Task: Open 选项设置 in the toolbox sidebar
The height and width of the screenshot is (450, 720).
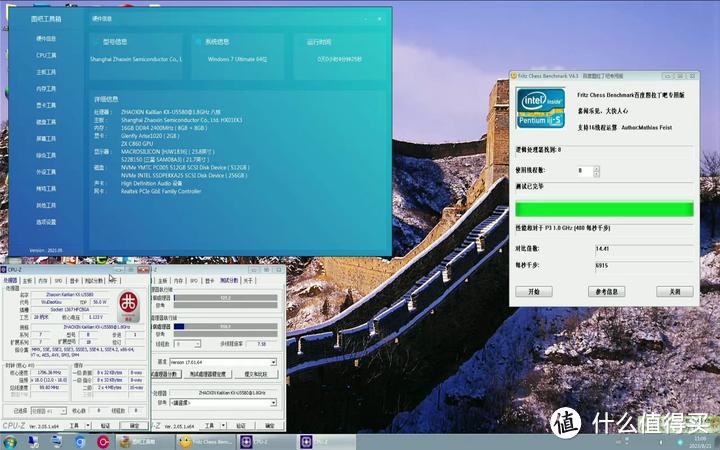Action: pyautogui.click(x=46, y=222)
